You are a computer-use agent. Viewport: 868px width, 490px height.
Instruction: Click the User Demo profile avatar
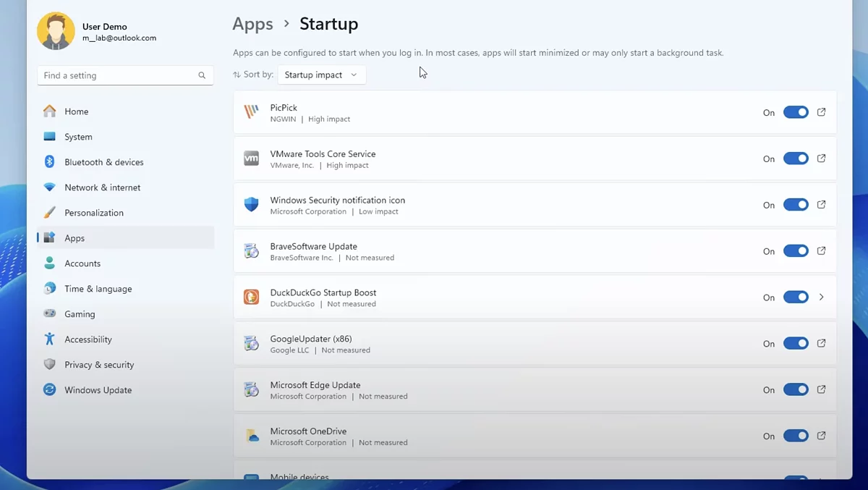pos(56,31)
